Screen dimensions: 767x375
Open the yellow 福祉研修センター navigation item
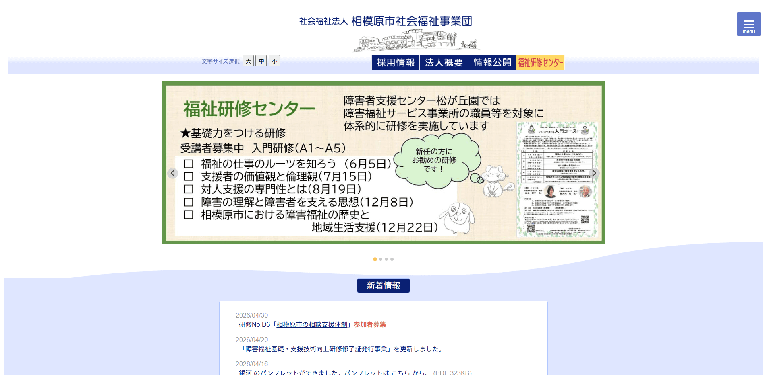[540, 63]
